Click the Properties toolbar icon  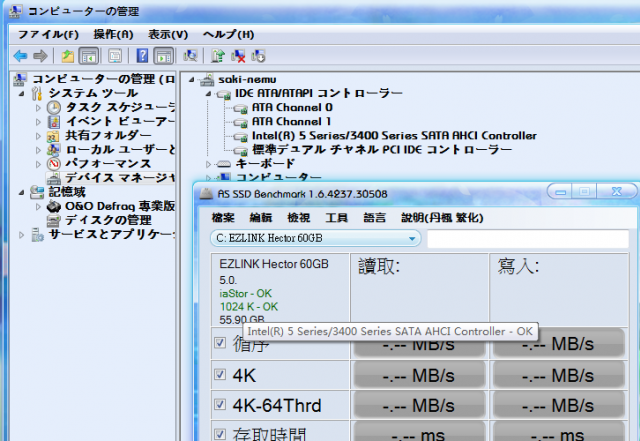[x=115, y=56]
